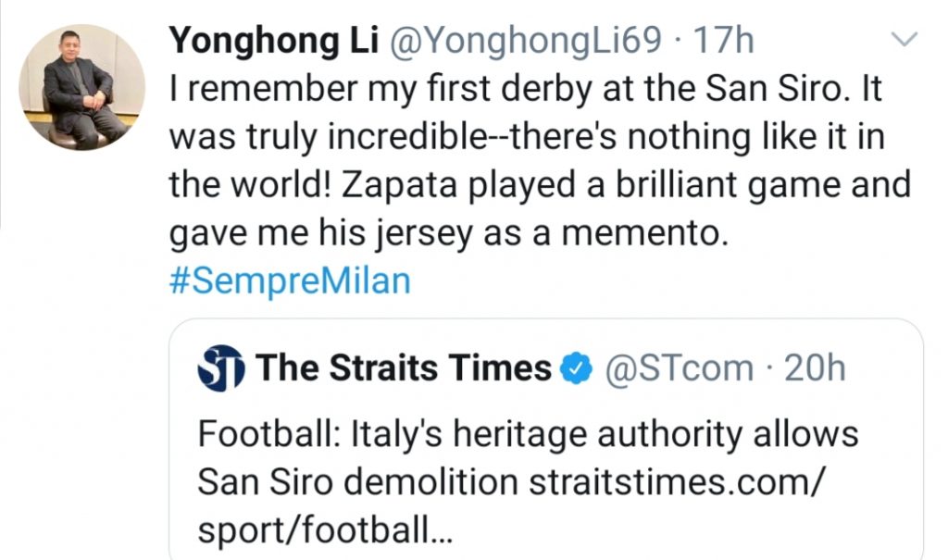Click 'gave me his jersey as a memento' line

[444, 232]
